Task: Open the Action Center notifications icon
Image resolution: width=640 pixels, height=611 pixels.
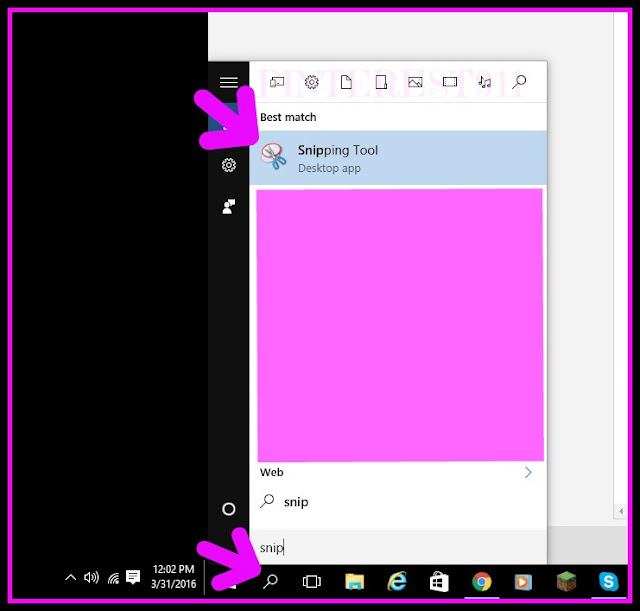Action: tap(133, 577)
